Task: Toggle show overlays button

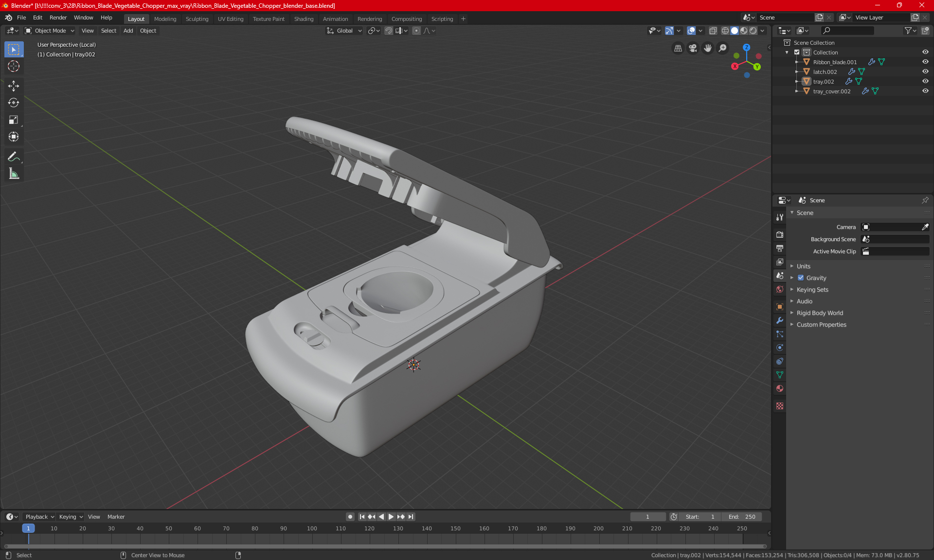Action: pyautogui.click(x=691, y=31)
